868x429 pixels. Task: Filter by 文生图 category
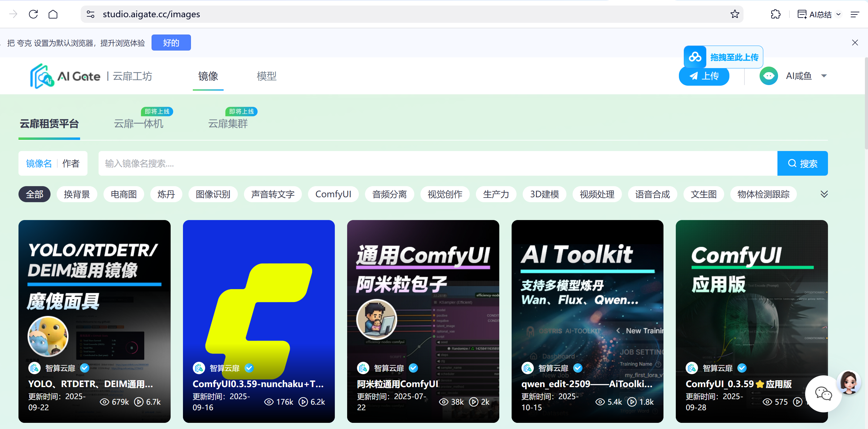[x=704, y=194]
